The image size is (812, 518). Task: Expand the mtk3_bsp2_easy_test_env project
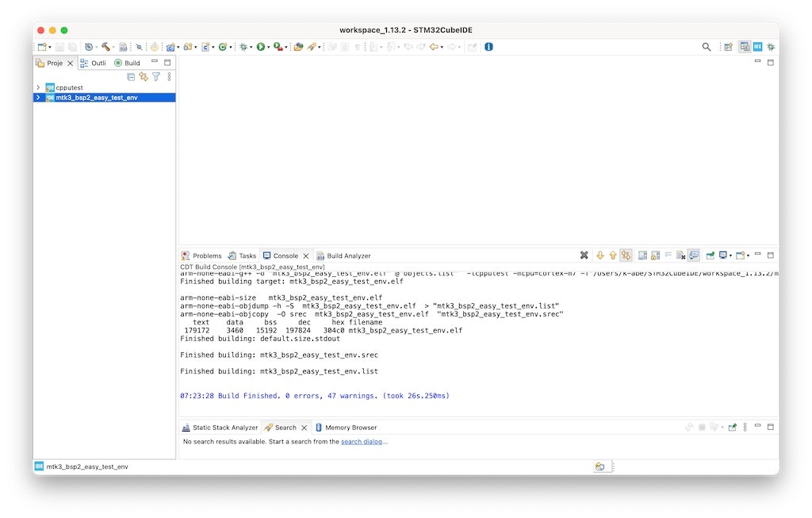point(37,98)
